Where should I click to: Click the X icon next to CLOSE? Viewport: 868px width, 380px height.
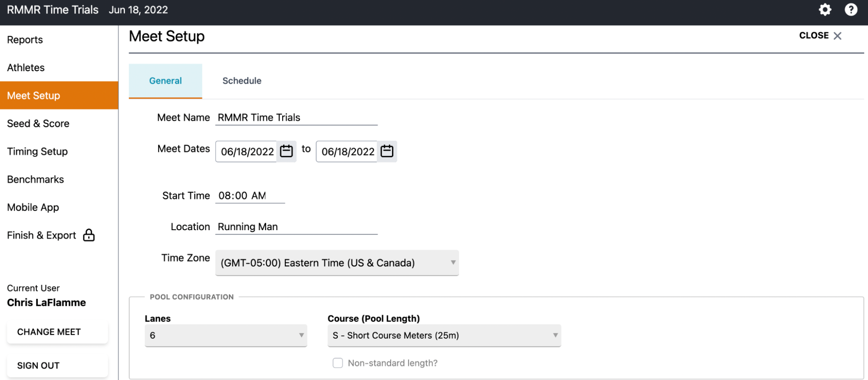838,36
